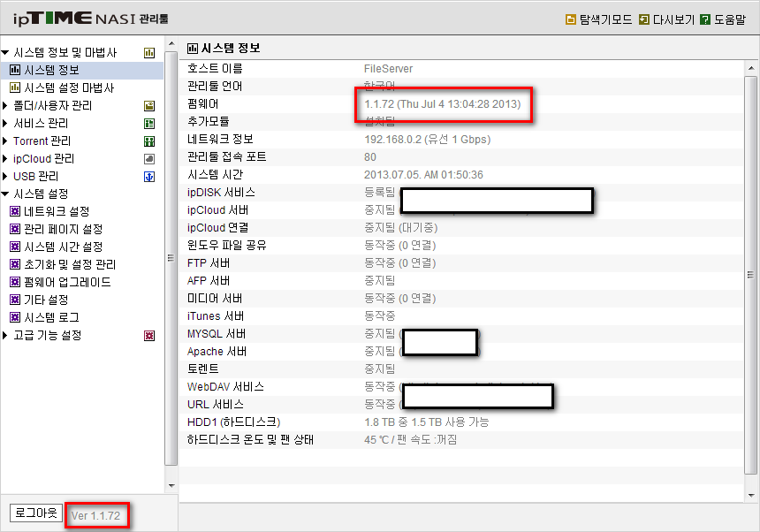Expand the 폴더/사용자 관리 tree node

[x=5, y=106]
